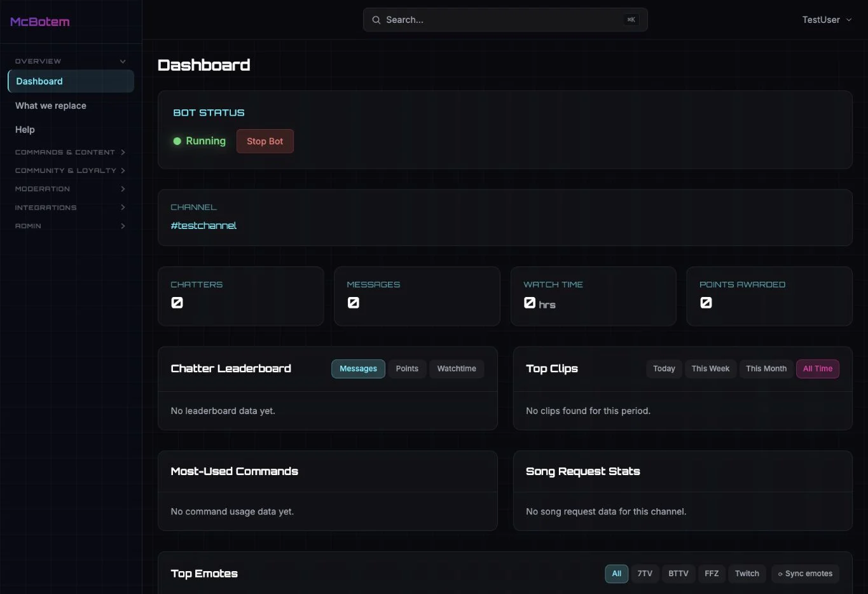This screenshot has height=594, width=868.
Task: Filter emotes by 7TV
Action: 645,574
